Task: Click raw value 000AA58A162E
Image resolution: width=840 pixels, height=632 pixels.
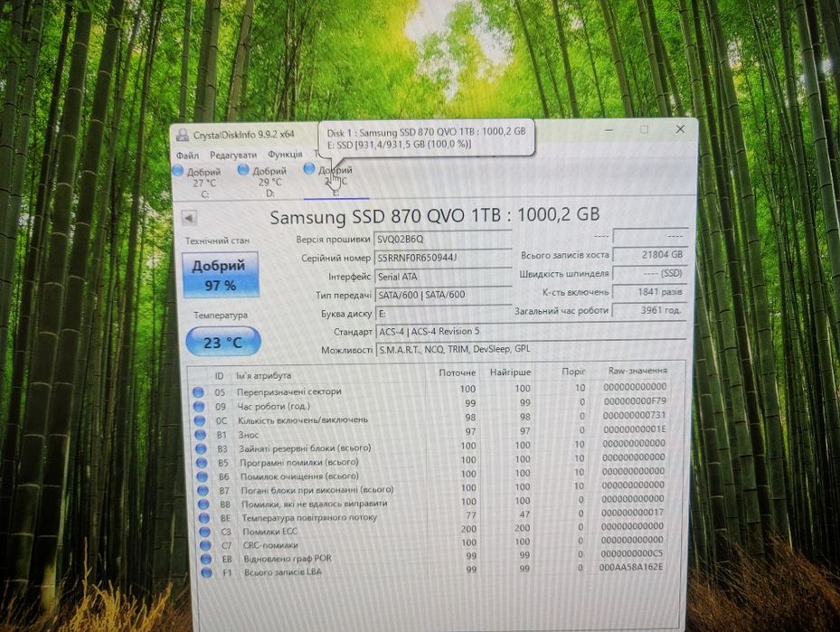Action: pos(630,567)
